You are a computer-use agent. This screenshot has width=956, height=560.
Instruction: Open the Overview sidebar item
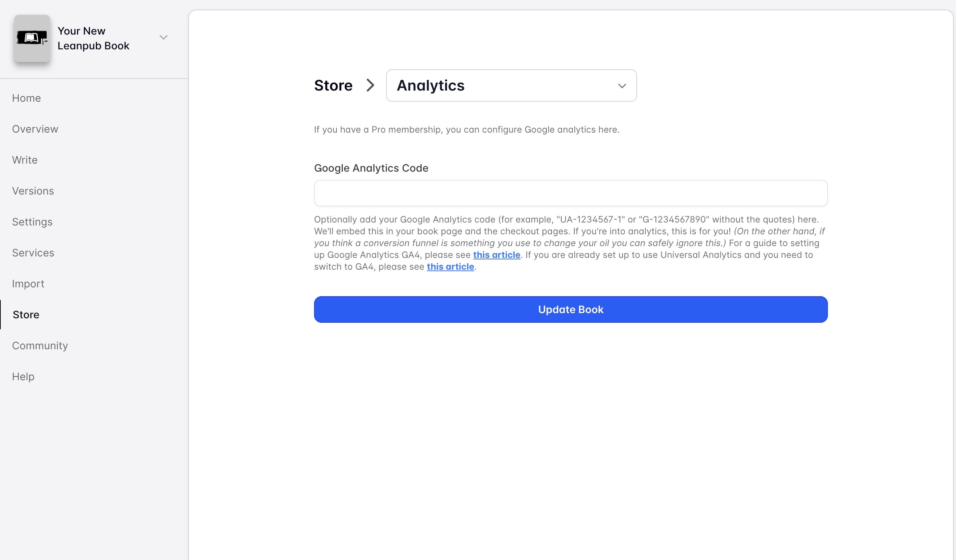point(35,129)
